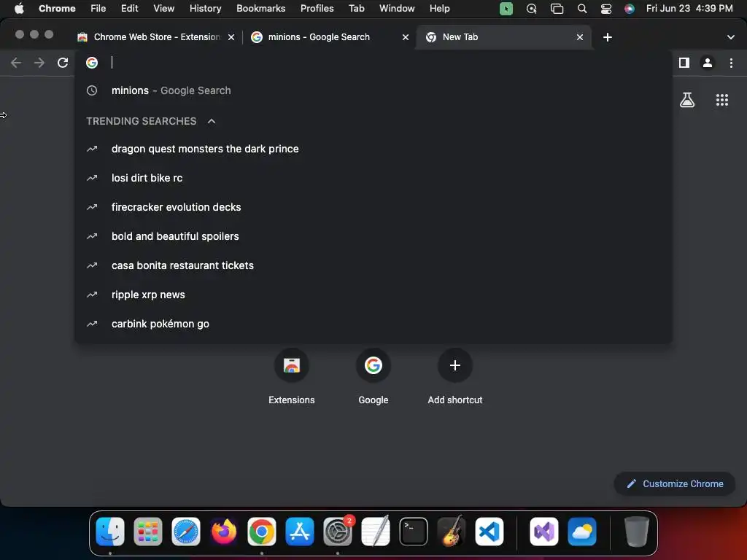The image size is (747, 560).
Task: Open the Extensions shortcut tile
Action: click(292, 376)
